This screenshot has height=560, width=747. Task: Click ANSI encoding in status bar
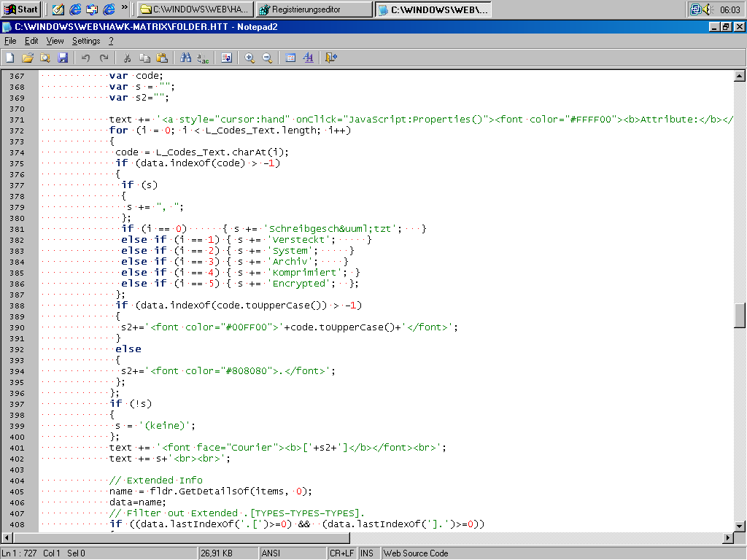tap(271, 553)
